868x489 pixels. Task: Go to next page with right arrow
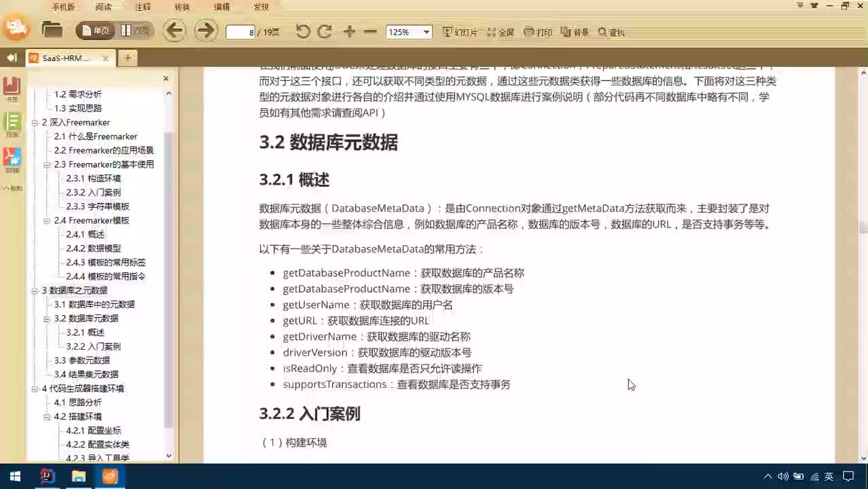point(206,31)
